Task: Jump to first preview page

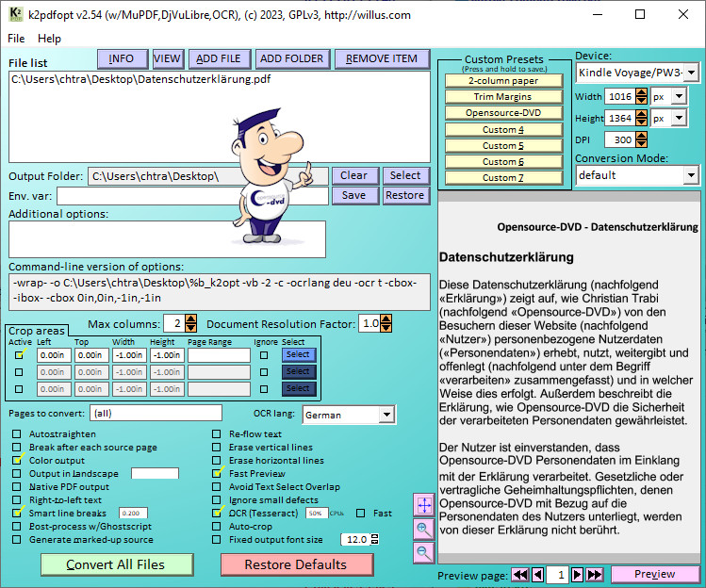Action: (x=519, y=574)
